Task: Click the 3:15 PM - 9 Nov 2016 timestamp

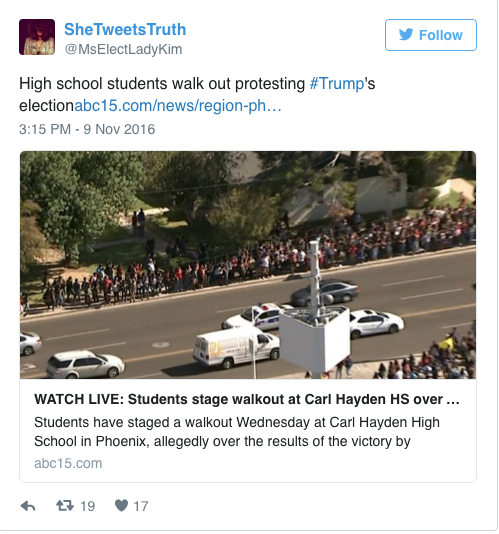Action: coord(87,130)
